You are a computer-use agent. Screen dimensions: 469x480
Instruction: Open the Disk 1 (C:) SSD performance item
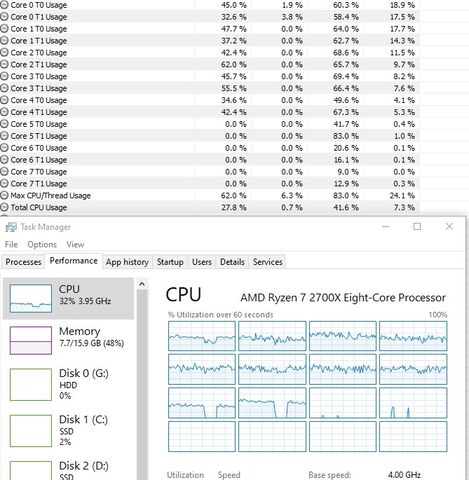[68, 430]
